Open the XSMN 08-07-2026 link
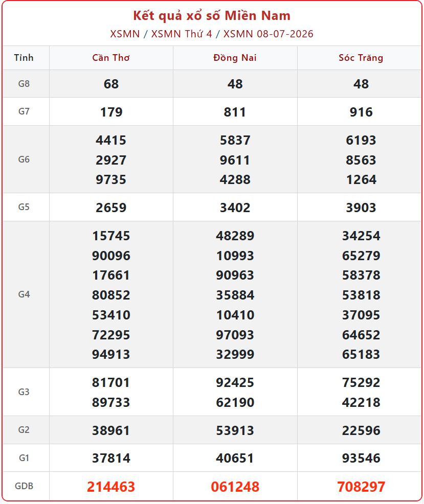Screen dimensions: 424x504 pyautogui.click(x=269, y=34)
